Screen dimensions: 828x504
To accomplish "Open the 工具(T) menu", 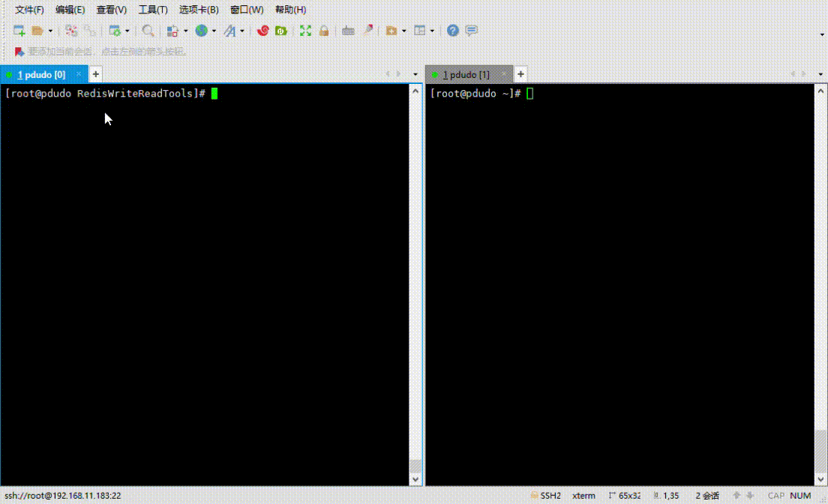I will pyautogui.click(x=152, y=10).
